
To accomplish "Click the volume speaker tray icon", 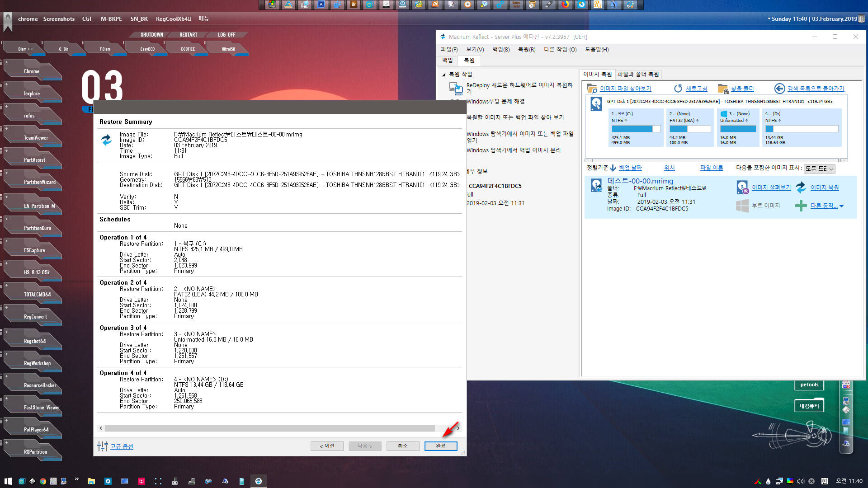I will (x=801, y=481).
